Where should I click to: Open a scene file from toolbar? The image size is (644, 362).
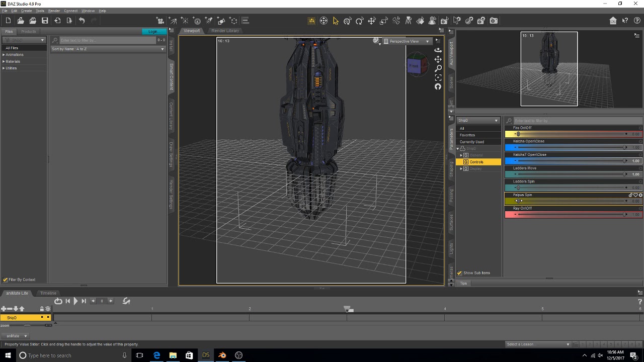21,21
